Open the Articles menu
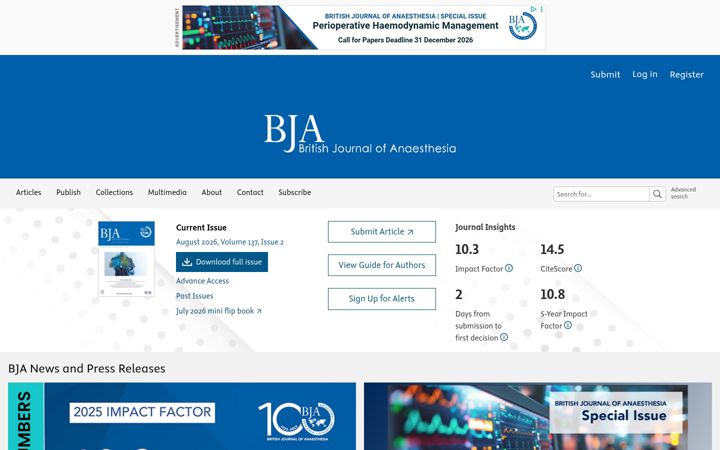 coord(28,192)
